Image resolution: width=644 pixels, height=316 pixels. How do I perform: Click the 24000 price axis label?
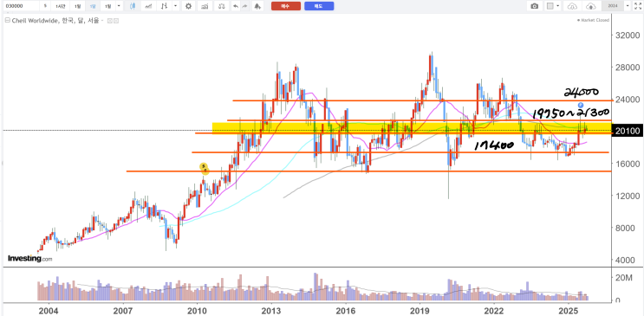pyautogui.click(x=628, y=100)
